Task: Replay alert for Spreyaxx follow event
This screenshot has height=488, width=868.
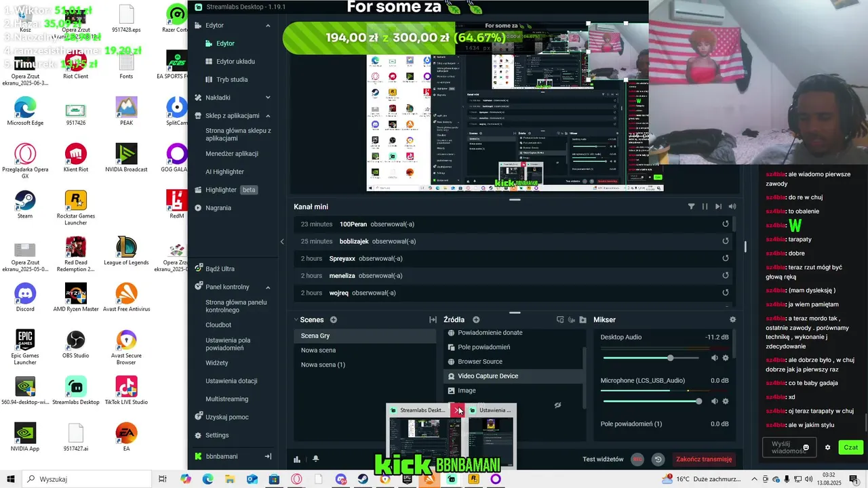Action: (x=725, y=258)
